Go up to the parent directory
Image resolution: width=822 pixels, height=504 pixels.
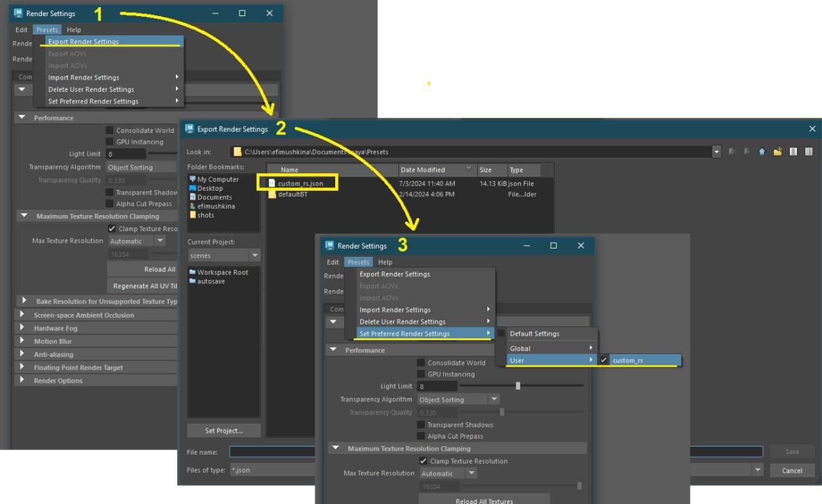pyautogui.click(x=762, y=152)
